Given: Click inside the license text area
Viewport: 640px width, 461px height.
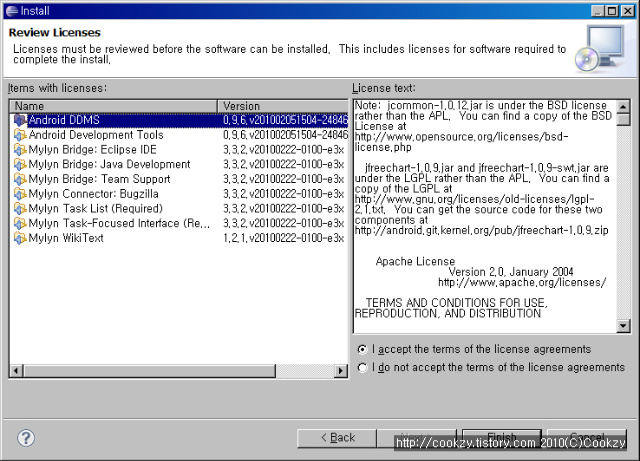Looking at the screenshot, I should click(x=485, y=216).
